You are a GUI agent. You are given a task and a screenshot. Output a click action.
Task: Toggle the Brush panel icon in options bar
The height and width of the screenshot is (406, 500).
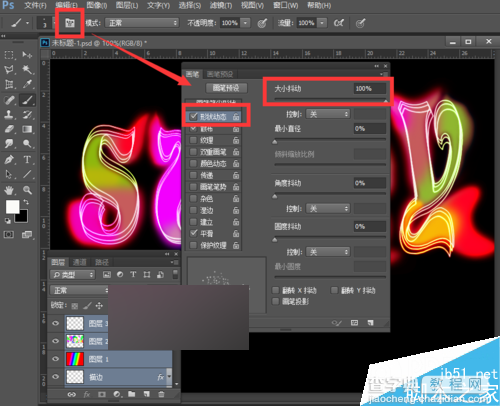[x=70, y=23]
